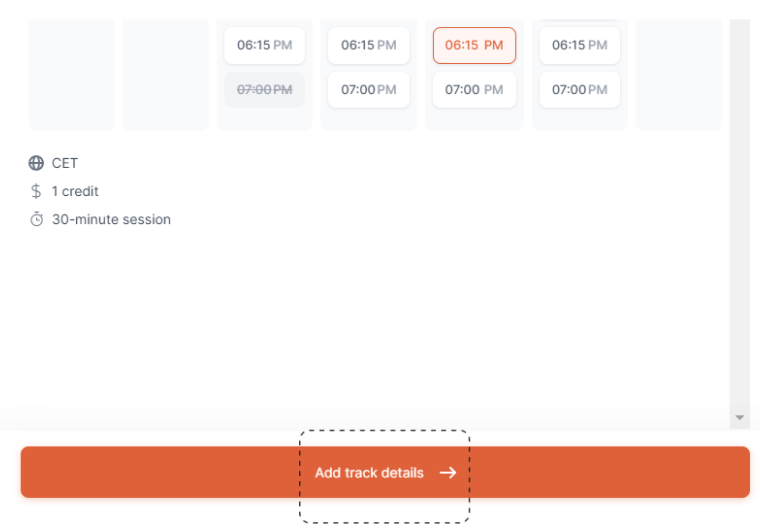This screenshot has height=532, width=760.
Task: Pick 06:15 PM right of the selected slot
Action: click(580, 46)
